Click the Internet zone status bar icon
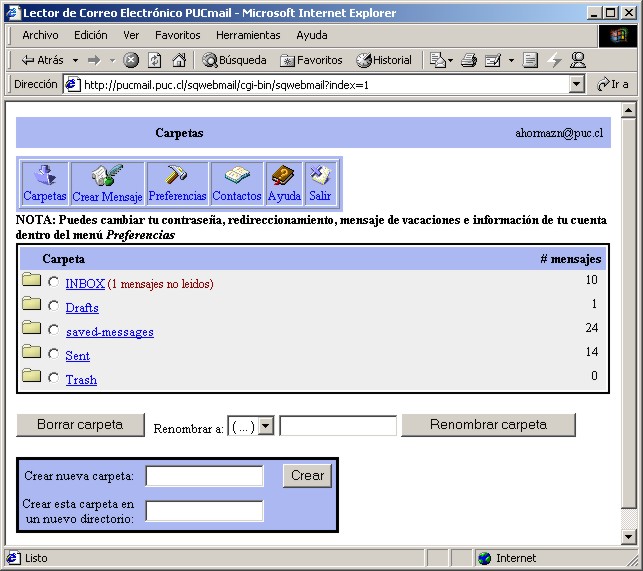 coord(485,558)
